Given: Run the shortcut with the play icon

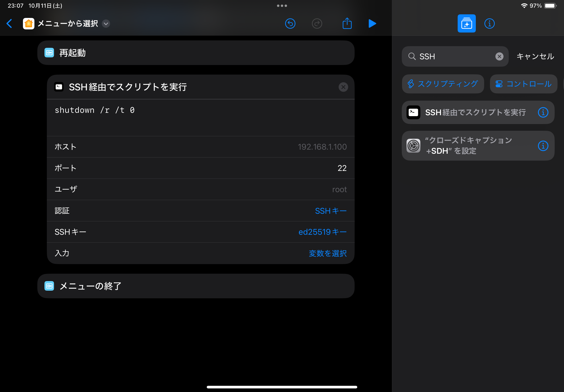Looking at the screenshot, I should coord(372,23).
